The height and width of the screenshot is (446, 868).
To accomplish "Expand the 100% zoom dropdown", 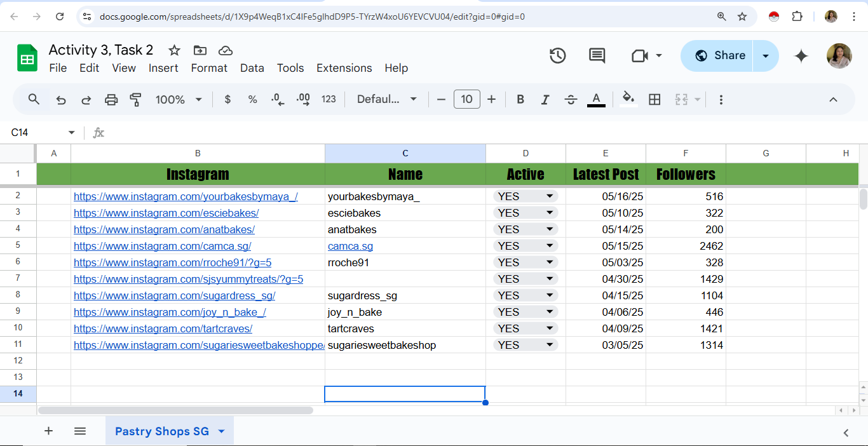I will [179, 99].
